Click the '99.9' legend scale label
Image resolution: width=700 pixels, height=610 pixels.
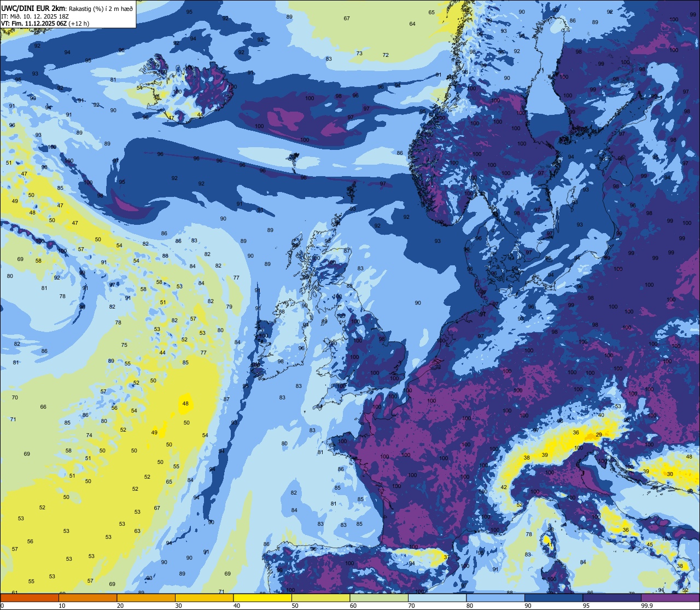coord(647,606)
